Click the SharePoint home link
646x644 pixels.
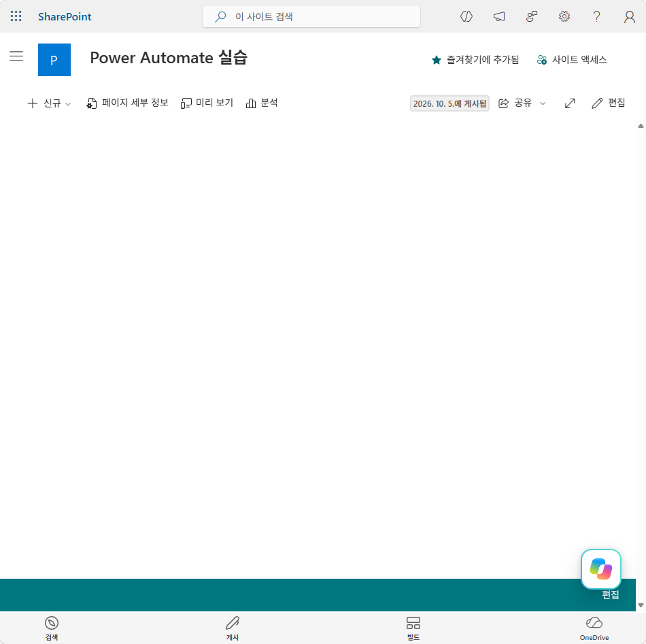(65, 16)
